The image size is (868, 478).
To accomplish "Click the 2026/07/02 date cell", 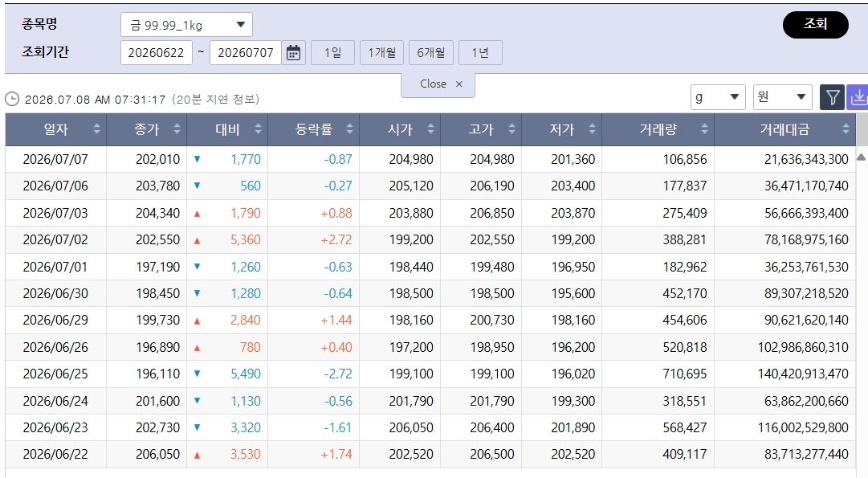I will point(55,240).
